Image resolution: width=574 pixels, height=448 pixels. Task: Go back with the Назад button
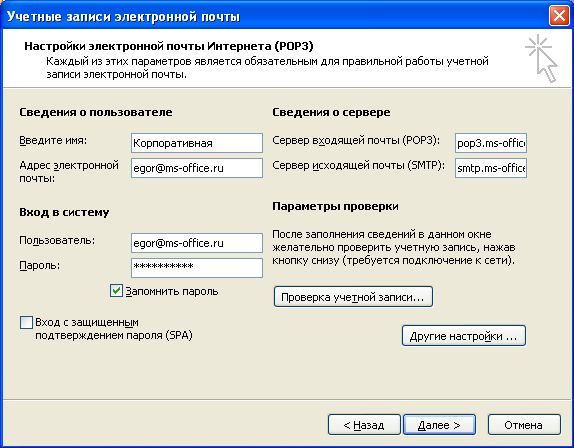click(364, 425)
